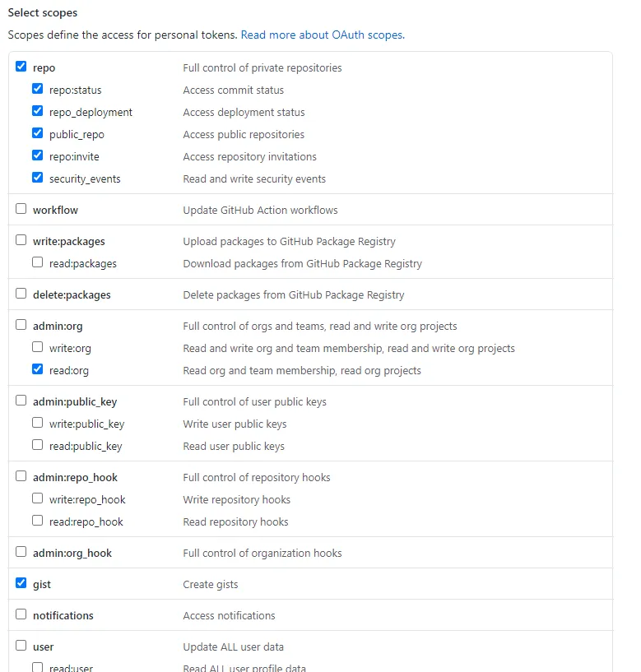Viewport: 641px width, 672px height.
Task: Enable the notifications scope
Action: [21, 615]
